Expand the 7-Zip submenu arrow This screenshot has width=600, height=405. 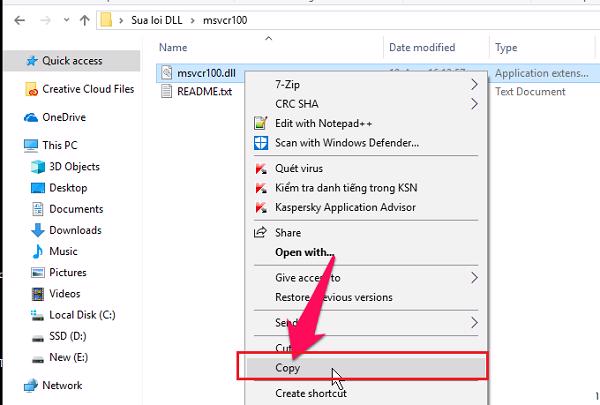474,84
